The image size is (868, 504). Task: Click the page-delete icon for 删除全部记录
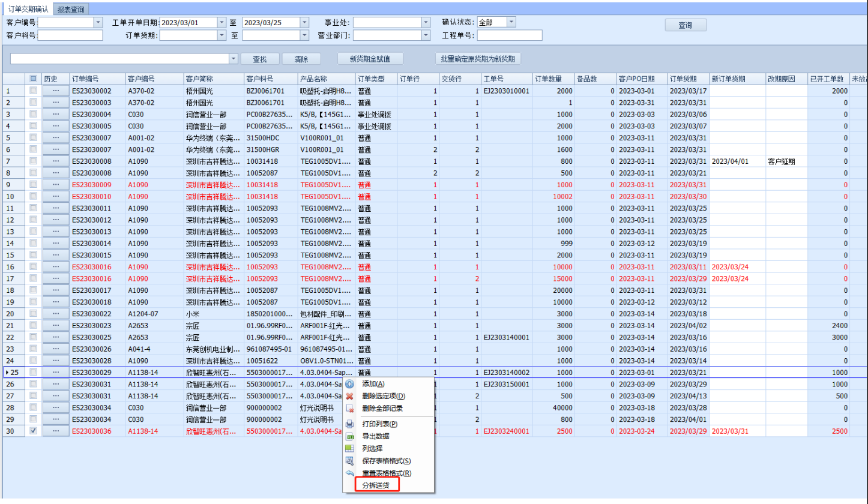click(350, 409)
